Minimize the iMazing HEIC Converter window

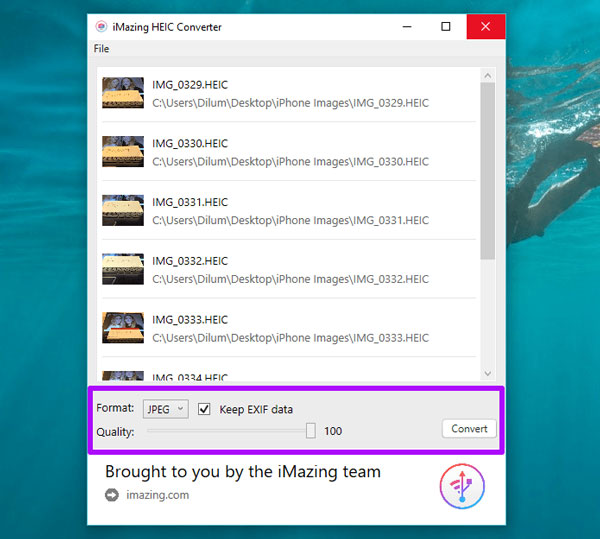coord(407,27)
